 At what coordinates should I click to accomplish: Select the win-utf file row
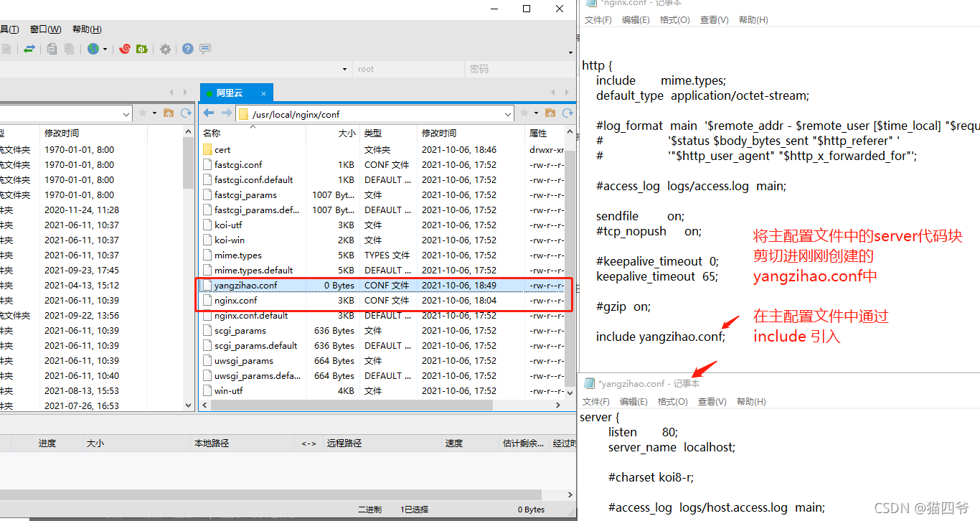click(382, 390)
